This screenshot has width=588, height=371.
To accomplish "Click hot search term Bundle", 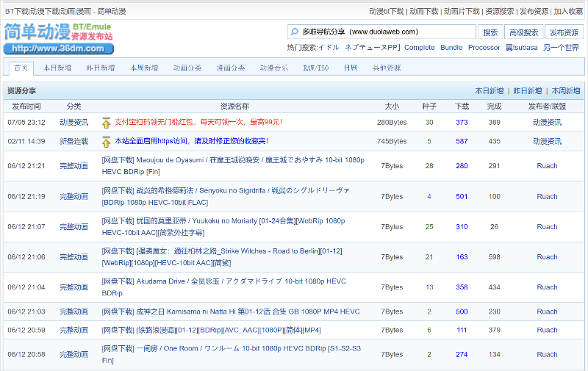I will click(x=451, y=48).
